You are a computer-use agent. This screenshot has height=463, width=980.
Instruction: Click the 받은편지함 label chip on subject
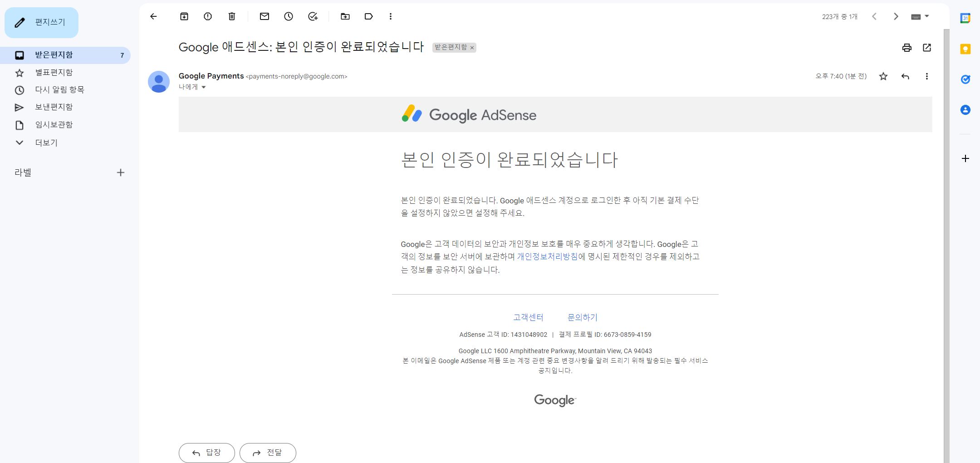click(x=451, y=47)
